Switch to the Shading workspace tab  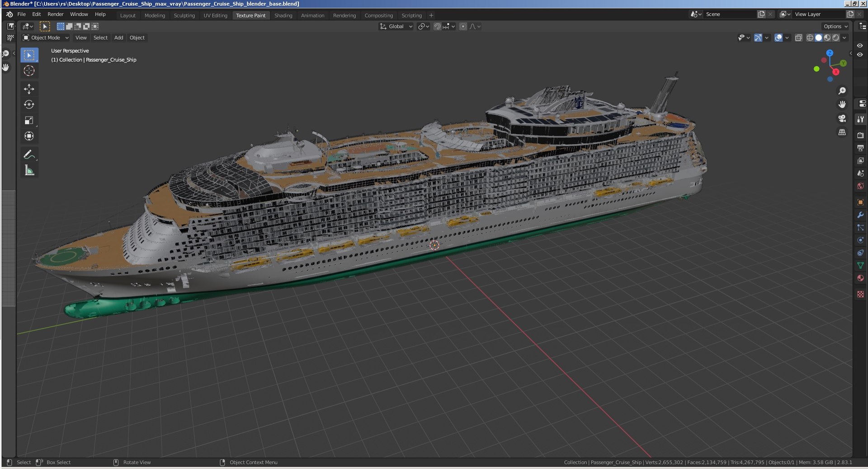[283, 15]
